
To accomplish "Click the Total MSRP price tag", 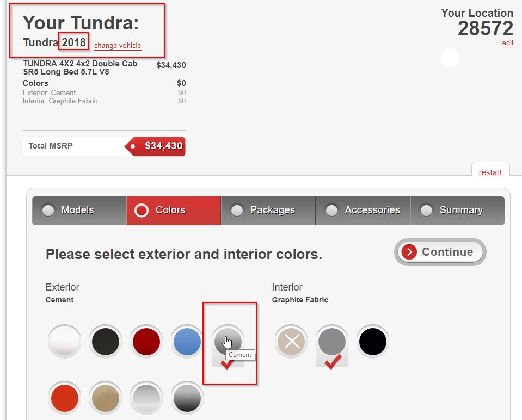I will point(155,146).
